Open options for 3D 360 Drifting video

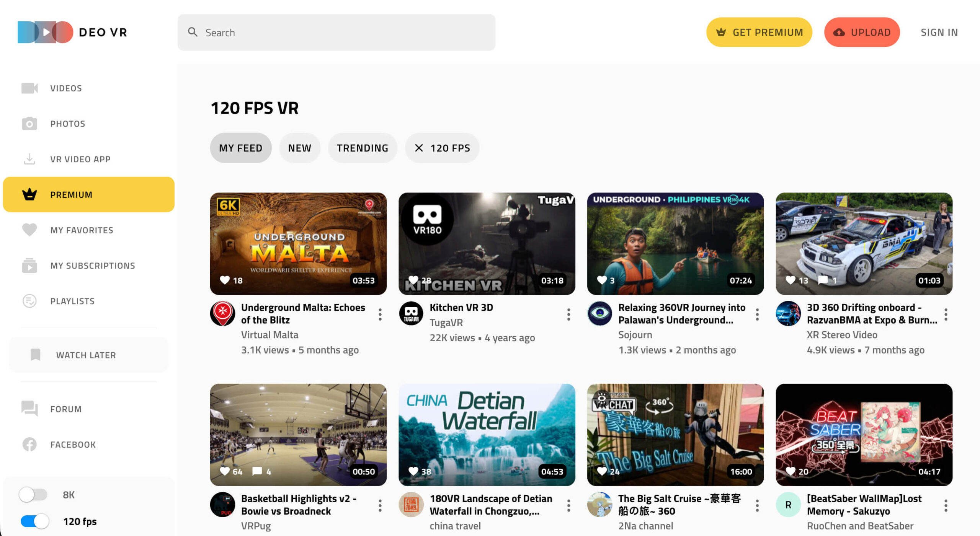(x=946, y=314)
